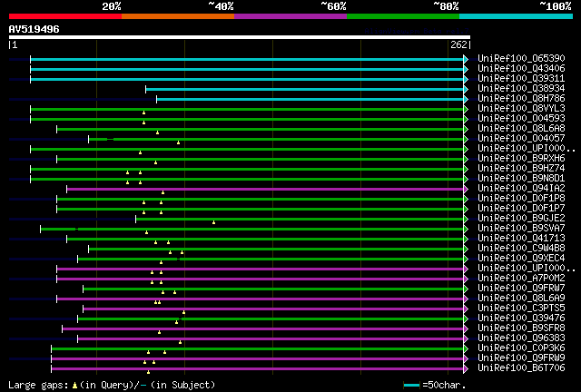Click the green alignment bar for B9GJE2

(x=300, y=220)
